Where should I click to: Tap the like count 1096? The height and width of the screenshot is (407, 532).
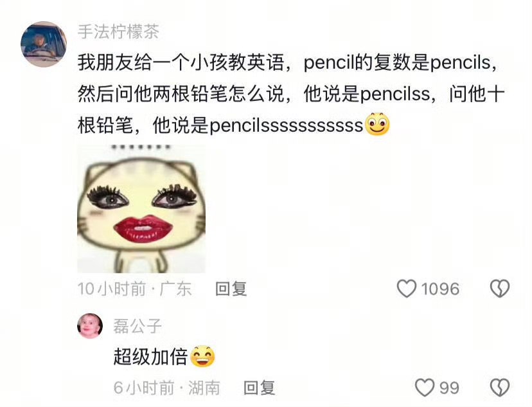point(440,289)
